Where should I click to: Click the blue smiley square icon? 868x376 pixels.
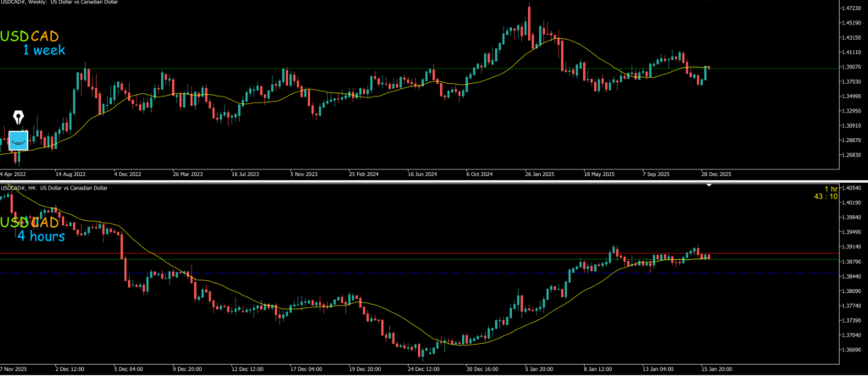pos(18,140)
